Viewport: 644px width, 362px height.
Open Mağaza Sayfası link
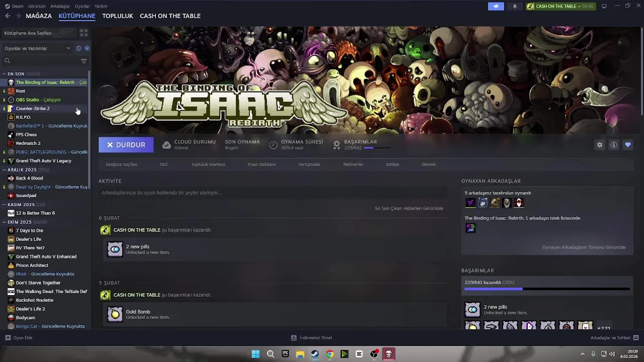122,164
